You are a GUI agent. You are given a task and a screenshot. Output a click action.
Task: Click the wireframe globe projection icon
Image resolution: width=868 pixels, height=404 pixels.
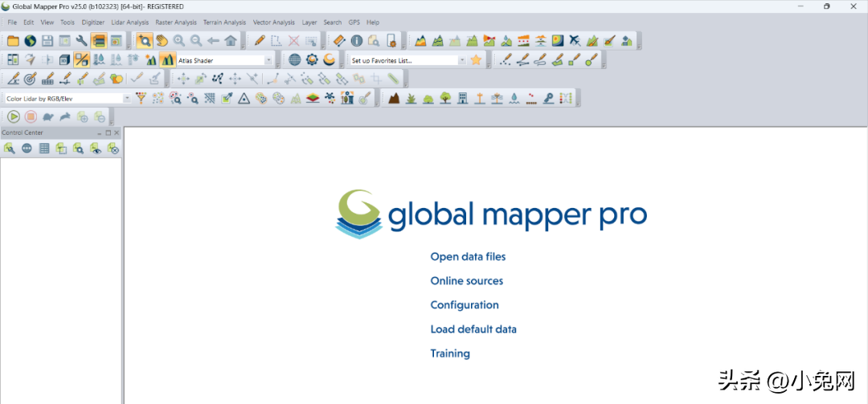[x=294, y=59]
